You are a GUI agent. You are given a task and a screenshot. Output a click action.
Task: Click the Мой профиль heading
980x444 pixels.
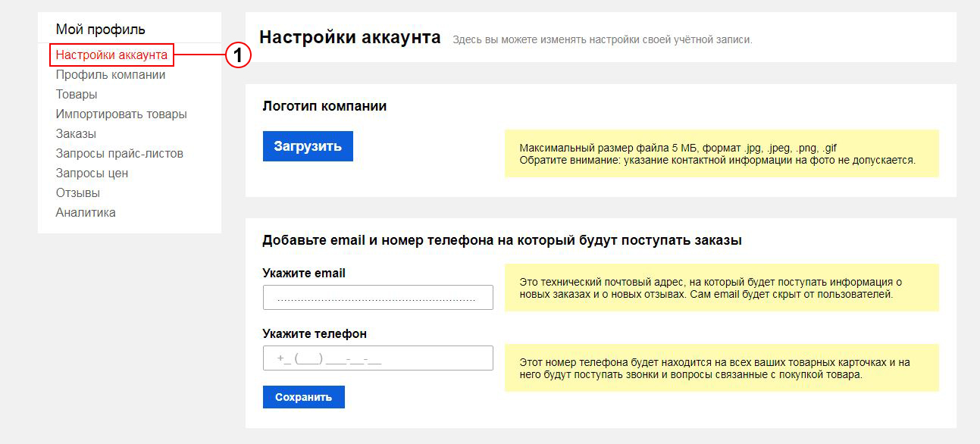tap(101, 30)
